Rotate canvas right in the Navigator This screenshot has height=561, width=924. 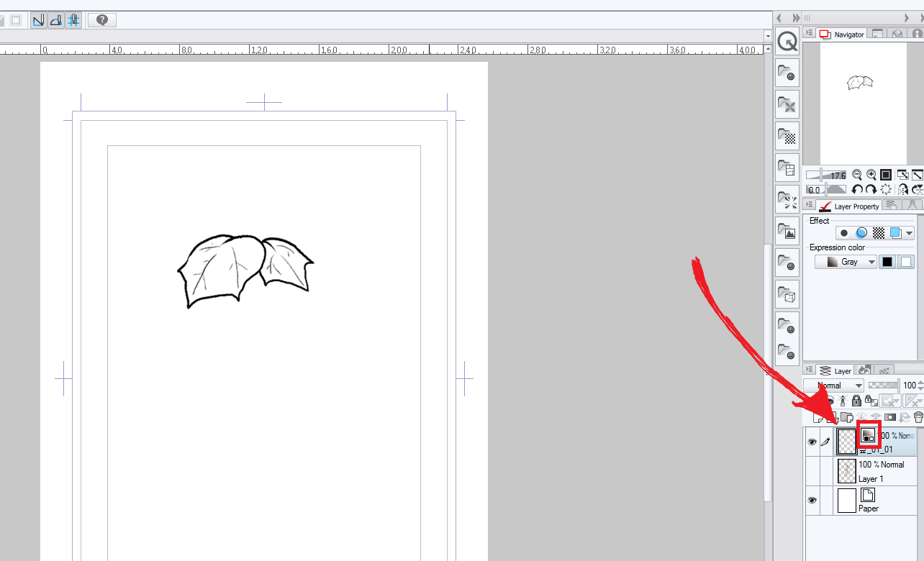(x=871, y=190)
